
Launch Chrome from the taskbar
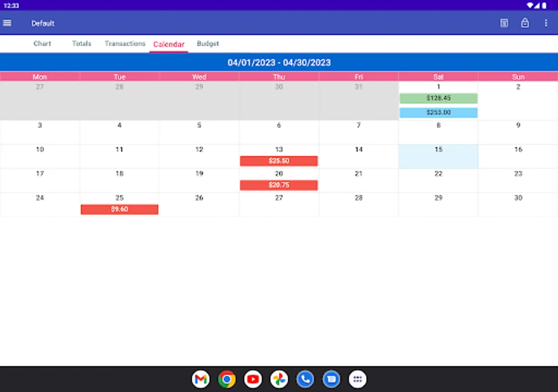[x=227, y=379]
